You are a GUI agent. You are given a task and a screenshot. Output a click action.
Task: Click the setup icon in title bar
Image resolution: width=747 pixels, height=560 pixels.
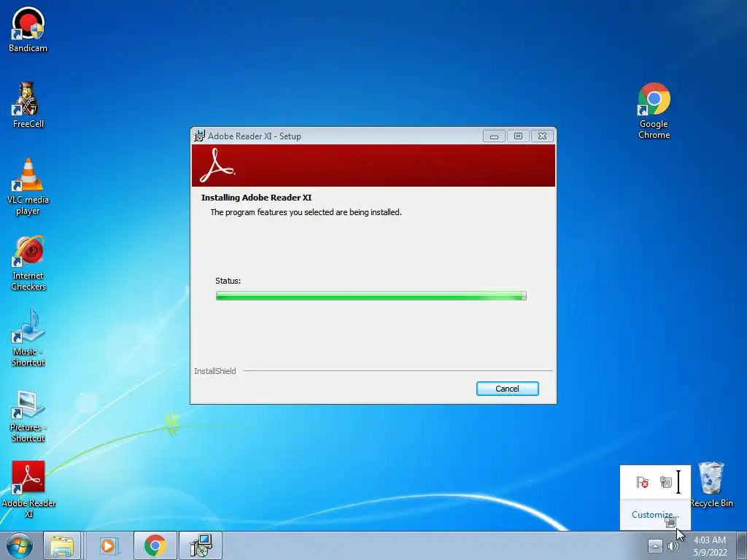coord(200,136)
